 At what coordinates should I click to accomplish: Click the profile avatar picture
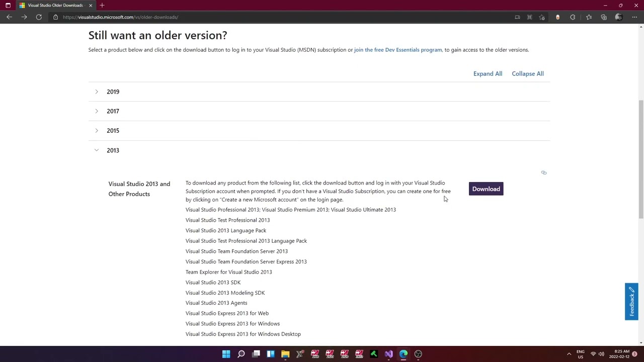click(x=619, y=17)
